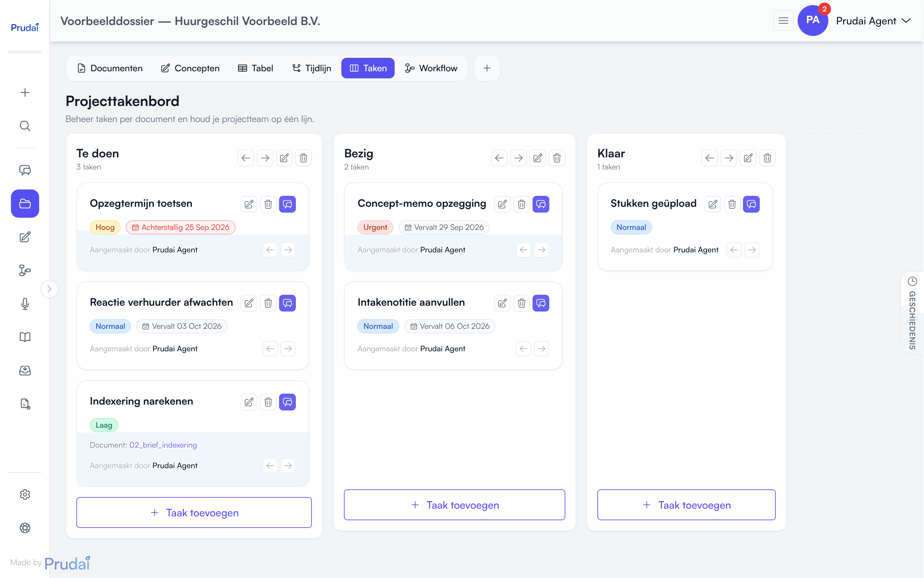Open chat for the Indexering narekenen task

click(287, 402)
